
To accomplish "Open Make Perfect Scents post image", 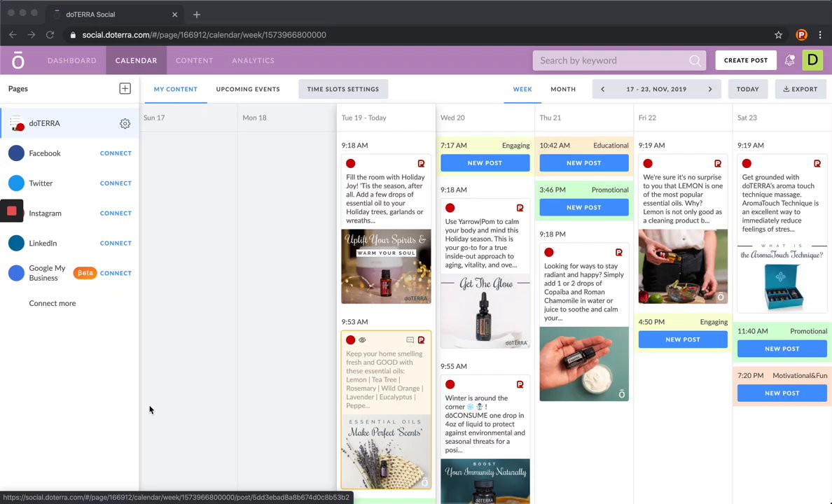I will click(386, 451).
